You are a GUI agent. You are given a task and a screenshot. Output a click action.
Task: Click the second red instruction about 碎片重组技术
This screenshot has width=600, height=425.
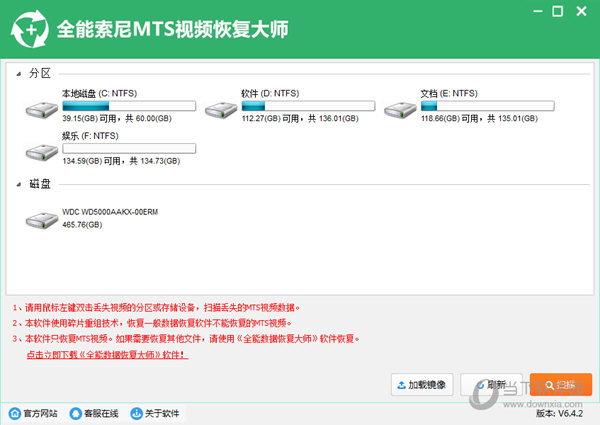pyautogui.click(x=152, y=323)
